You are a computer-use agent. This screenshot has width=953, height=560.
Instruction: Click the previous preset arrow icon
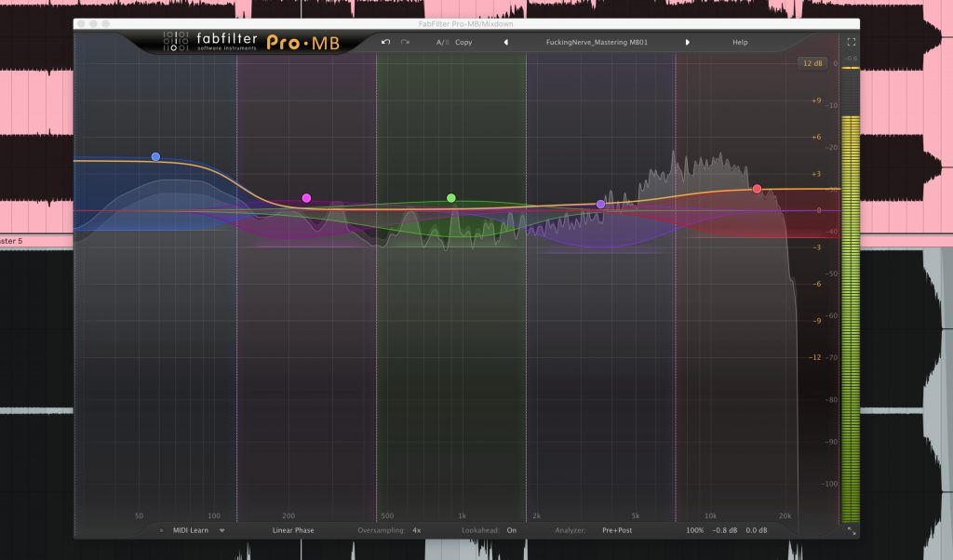pos(506,42)
